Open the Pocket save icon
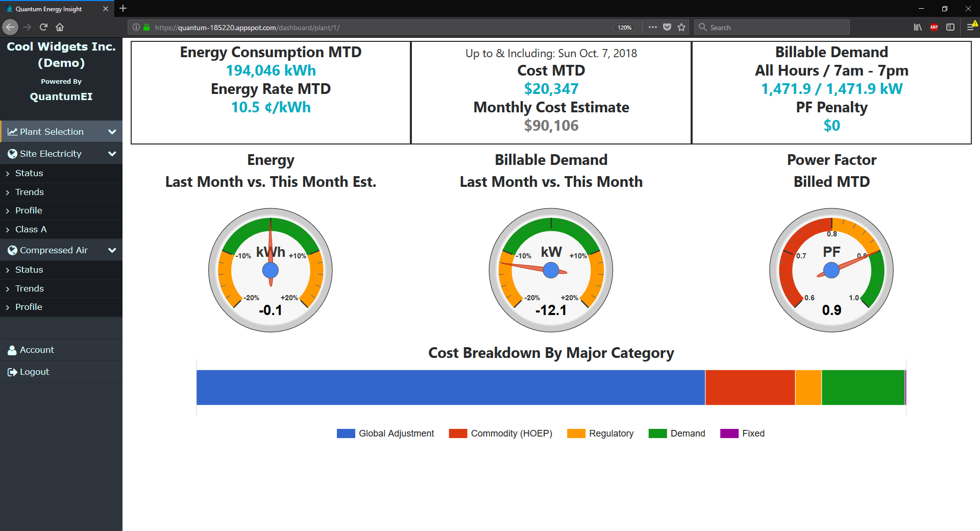 667,27
